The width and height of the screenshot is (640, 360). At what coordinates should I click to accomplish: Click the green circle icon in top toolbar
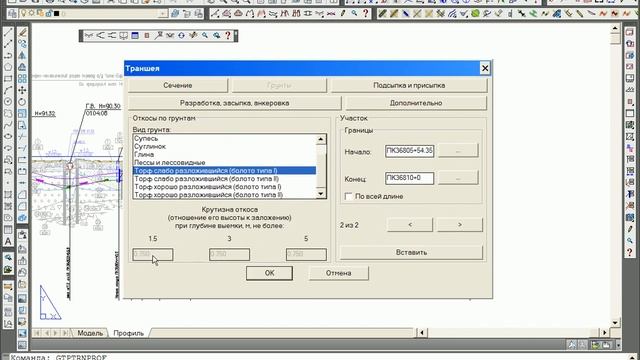pos(475,13)
